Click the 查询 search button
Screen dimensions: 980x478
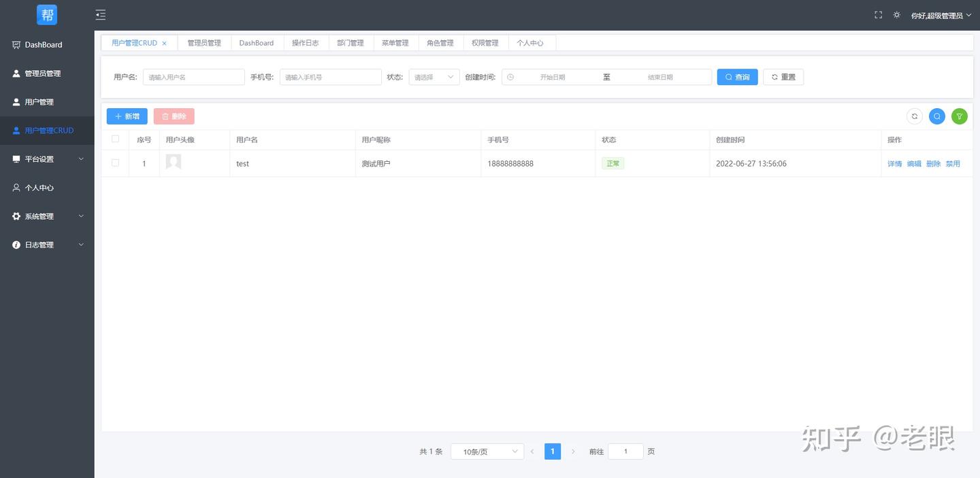tap(737, 76)
